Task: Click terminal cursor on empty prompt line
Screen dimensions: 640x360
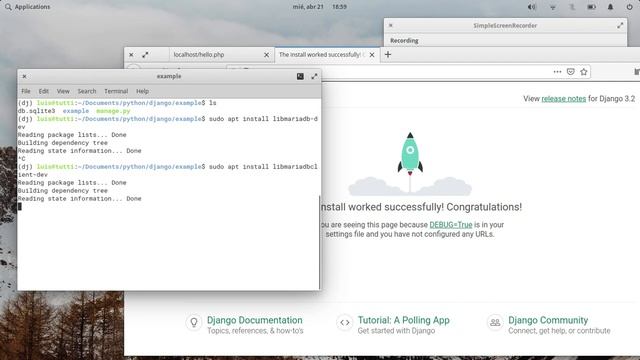Action: [20, 207]
